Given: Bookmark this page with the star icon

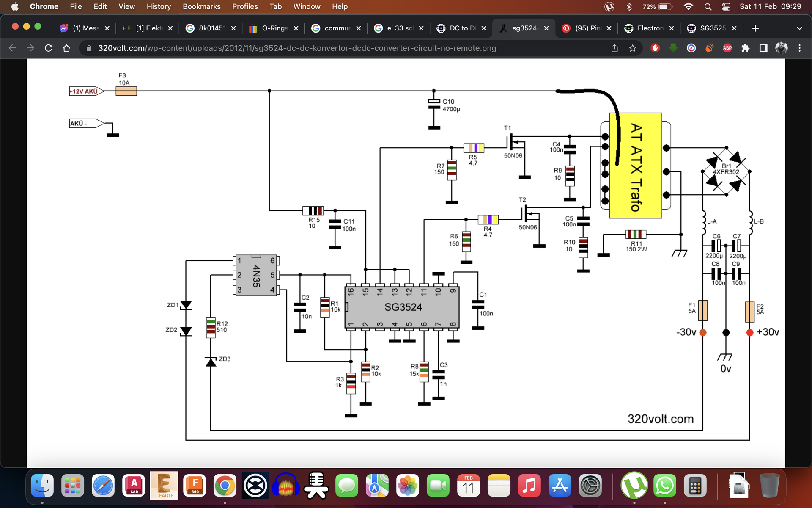Looking at the screenshot, I should coord(632,48).
